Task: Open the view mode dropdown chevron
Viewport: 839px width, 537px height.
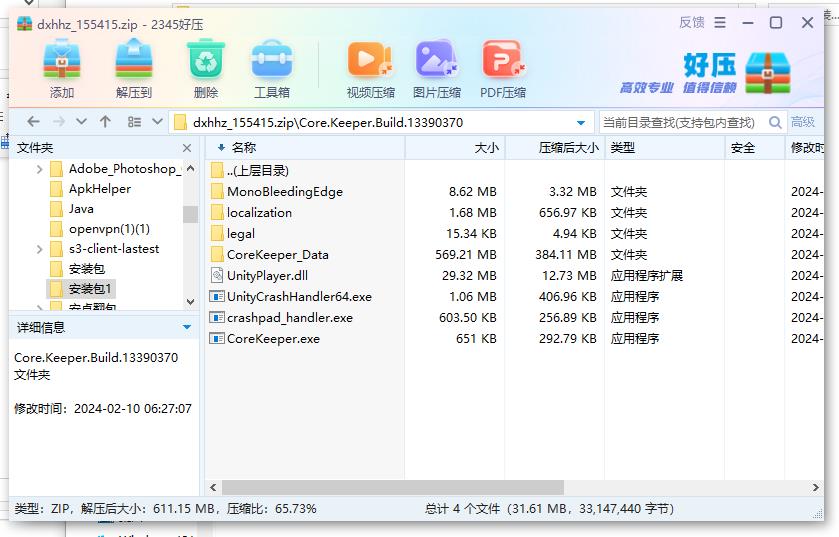Action: (157, 122)
